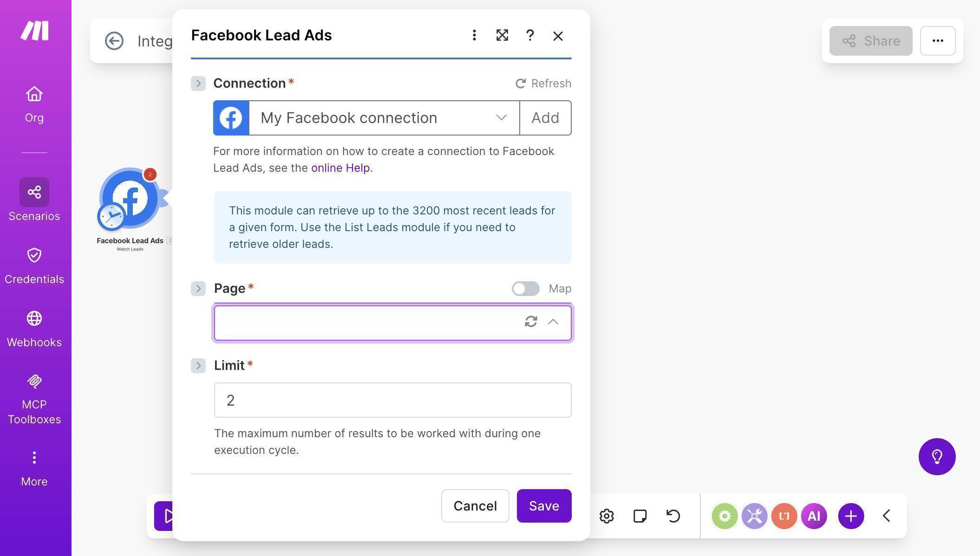Open the module three-dot options menu
This screenshot has width=980, height=556.
[x=474, y=35]
